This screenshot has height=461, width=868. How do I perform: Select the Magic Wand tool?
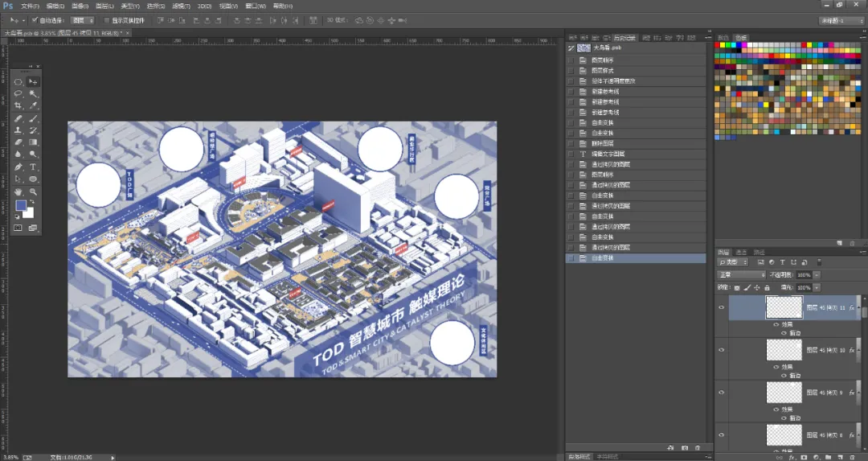point(33,93)
